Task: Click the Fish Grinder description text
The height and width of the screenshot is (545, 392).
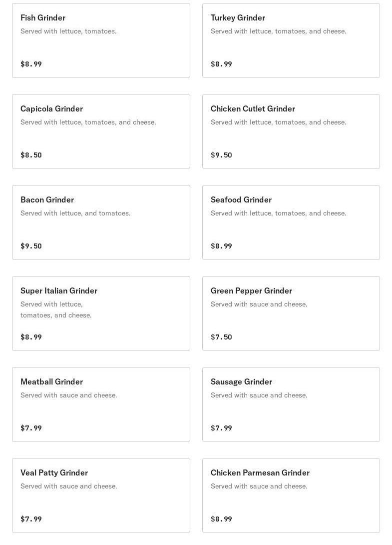Action: pos(68,31)
